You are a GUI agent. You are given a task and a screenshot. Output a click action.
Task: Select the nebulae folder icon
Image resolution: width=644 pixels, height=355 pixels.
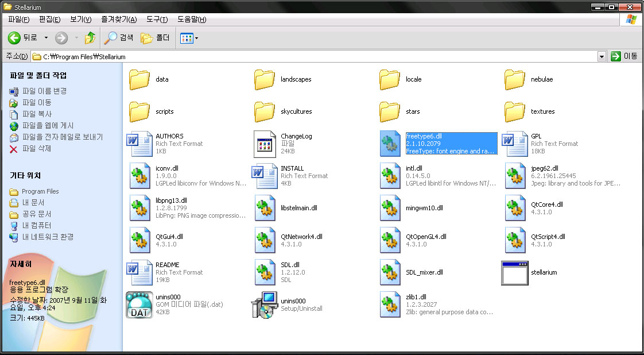(x=515, y=79)
